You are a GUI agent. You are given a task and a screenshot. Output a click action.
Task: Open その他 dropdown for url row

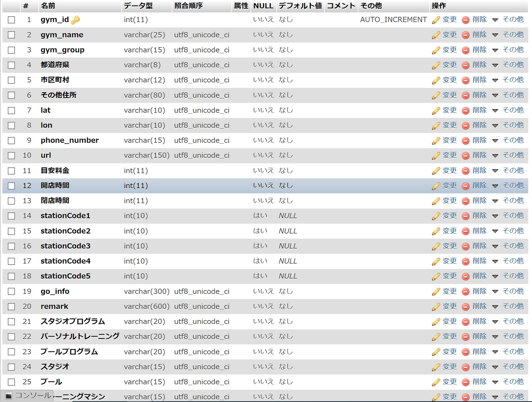point(508,155)
